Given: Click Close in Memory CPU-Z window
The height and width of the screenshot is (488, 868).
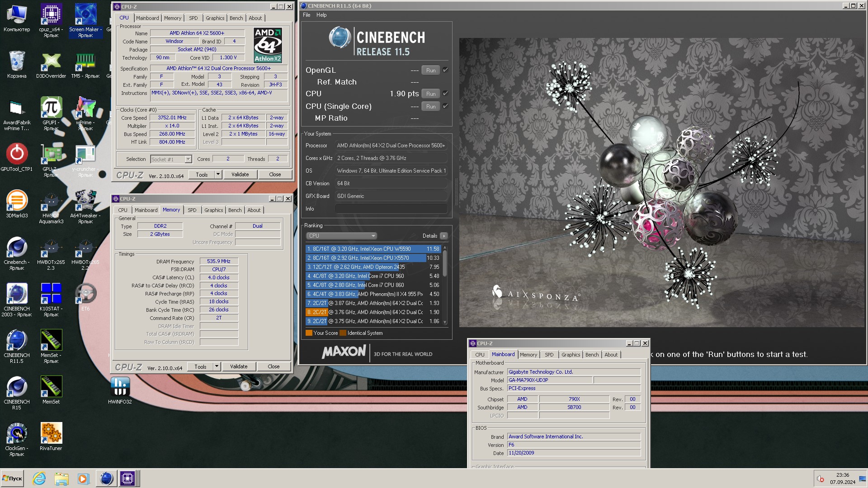Looking at the screenshot, I should pyautogui.click(x=274, y=366).
